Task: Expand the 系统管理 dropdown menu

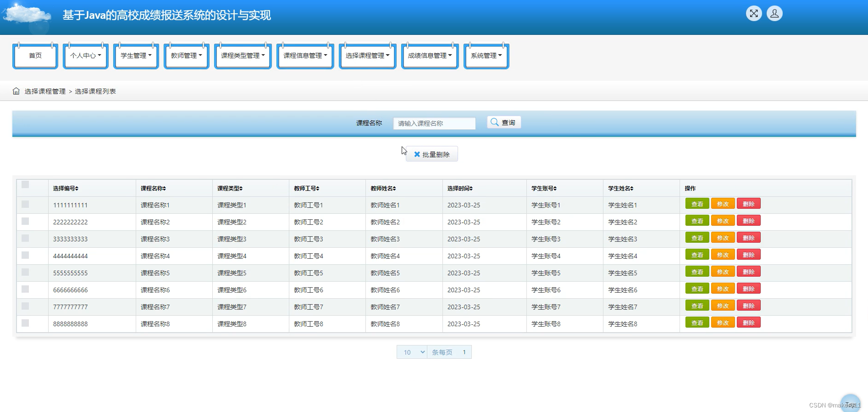Action: [x=487, y=56]
